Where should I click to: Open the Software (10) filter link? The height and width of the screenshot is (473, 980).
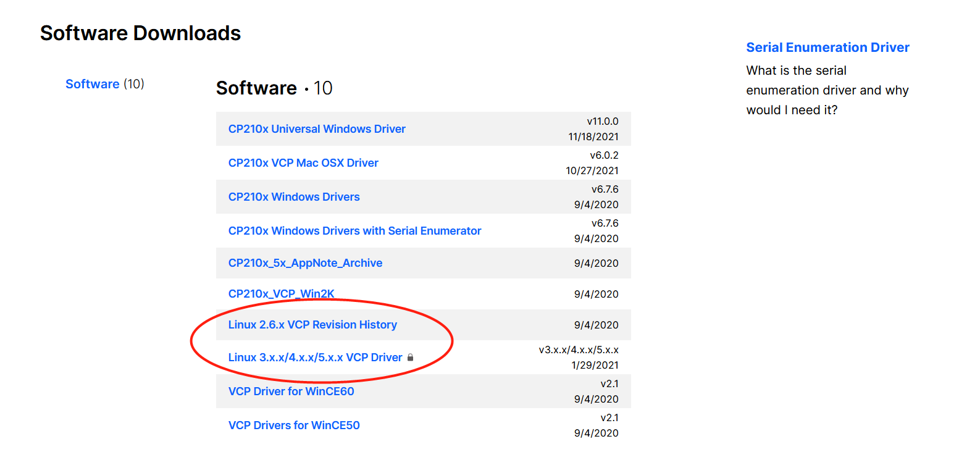click(104, 84)
